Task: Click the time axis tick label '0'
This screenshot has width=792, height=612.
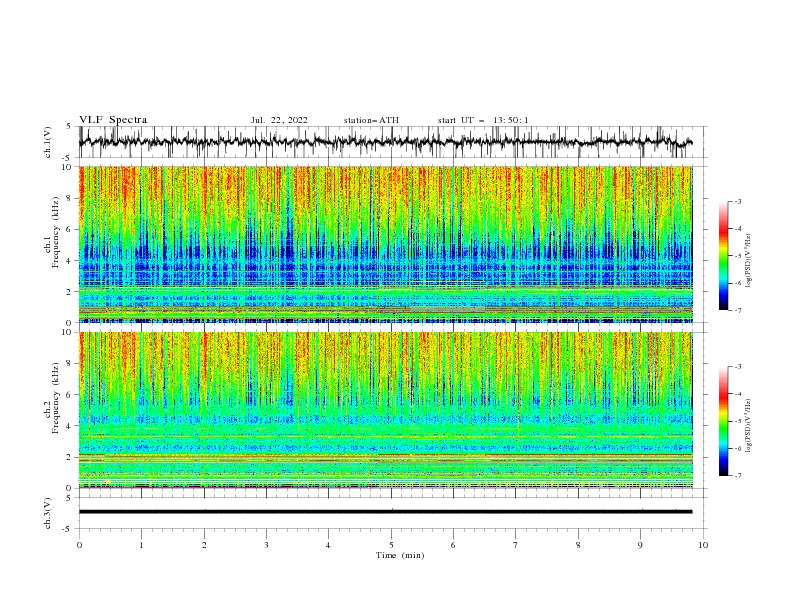Action: (x=79, y=545)
